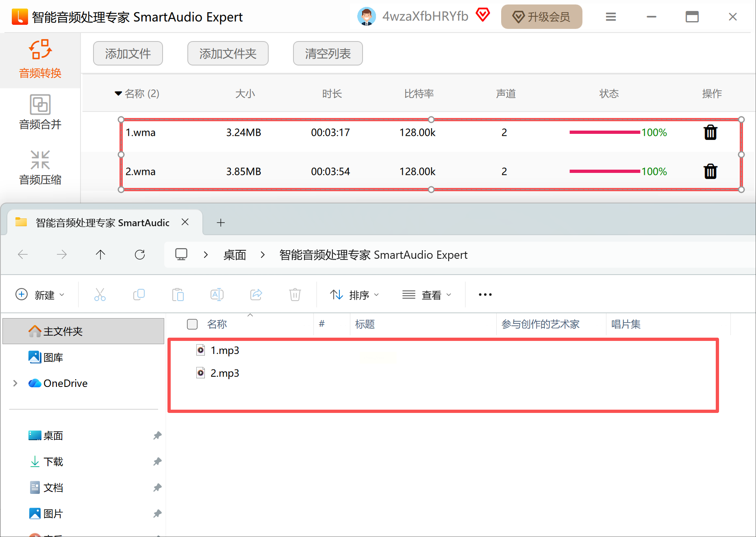
Task: Open the 音频压缩 audio compression module
Action: click(x=40, y=168)
